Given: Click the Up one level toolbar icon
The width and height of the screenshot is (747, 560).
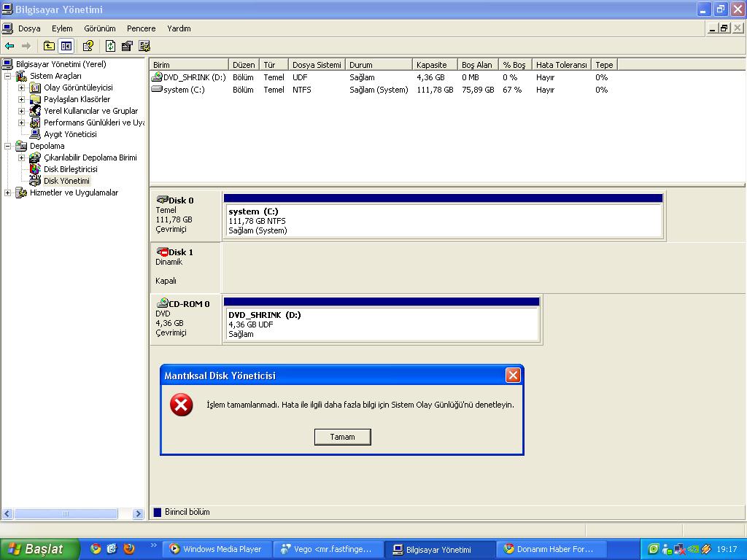Looking at the screenshot, I should (x=49, y=46).
